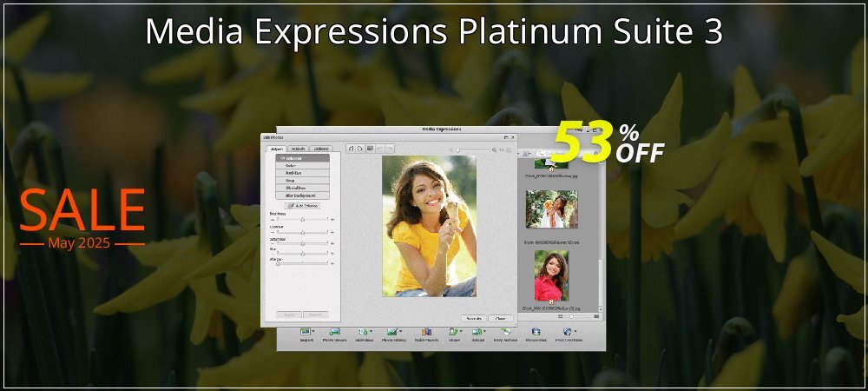Launch Photo Viewer from bottom toolbar
Viewport: 868px width, 391px height.
pos(335,332)
